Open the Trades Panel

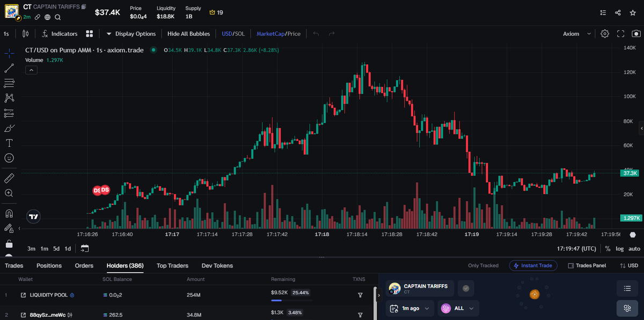point(587,265)
